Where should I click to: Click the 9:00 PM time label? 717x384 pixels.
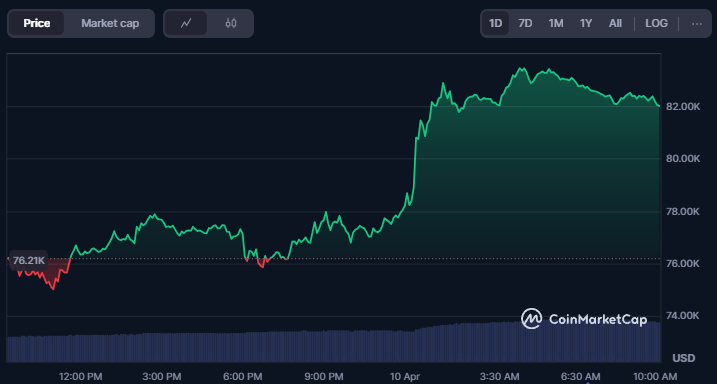(323, 377)
